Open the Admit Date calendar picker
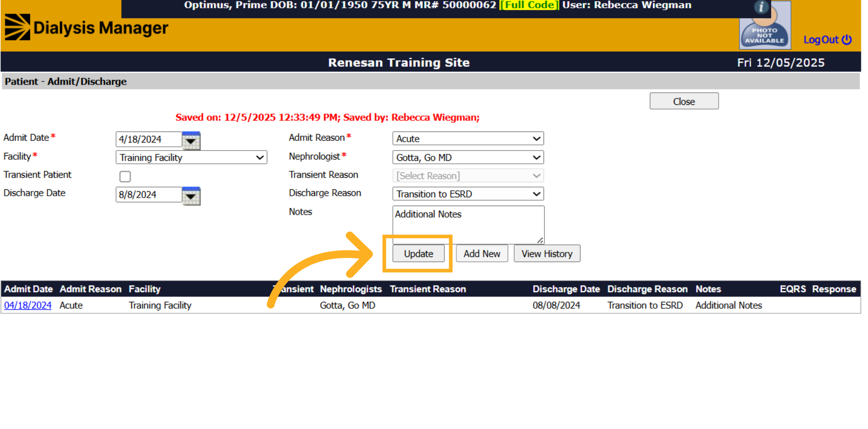The width and height of the screenshot is (868, 429). point(191,140)
